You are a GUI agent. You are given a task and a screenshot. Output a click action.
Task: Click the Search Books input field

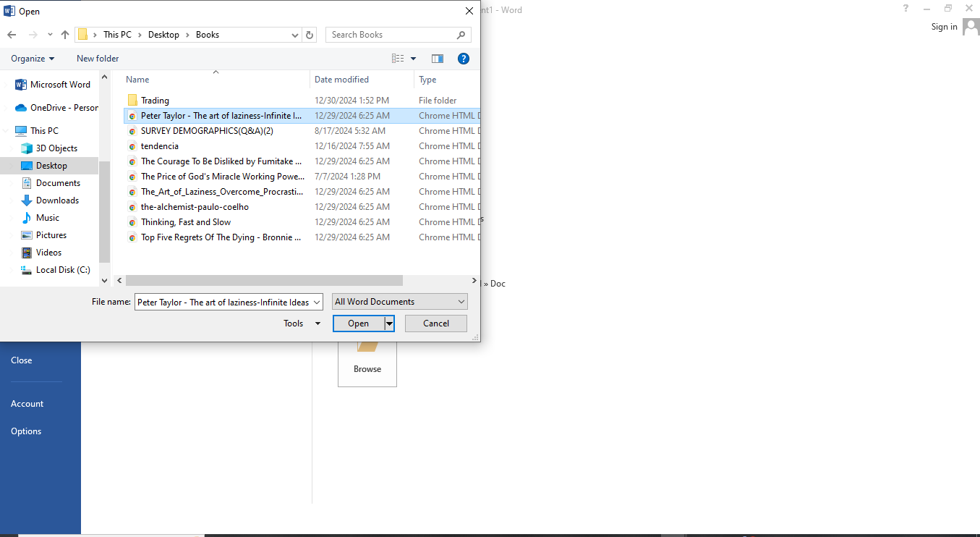pyautogui.click(x=391, y=35)
